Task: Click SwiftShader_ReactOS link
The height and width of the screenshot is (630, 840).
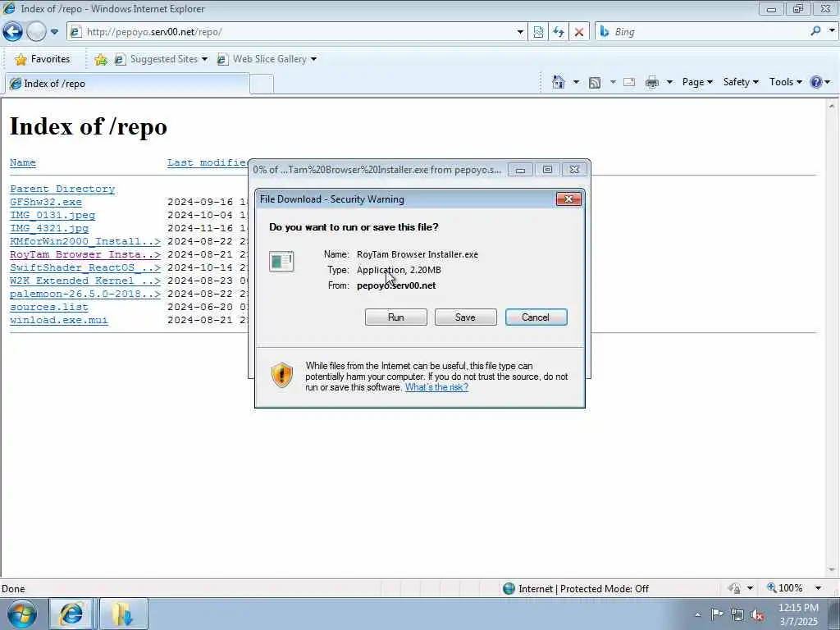Action: [x=85, y=267]
